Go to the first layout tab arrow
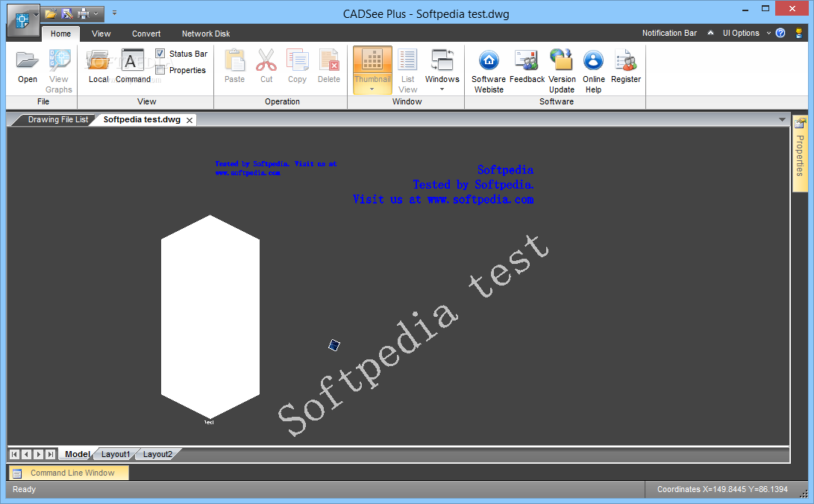The width and height of the screenshot is (814, 504). point(14,454)
